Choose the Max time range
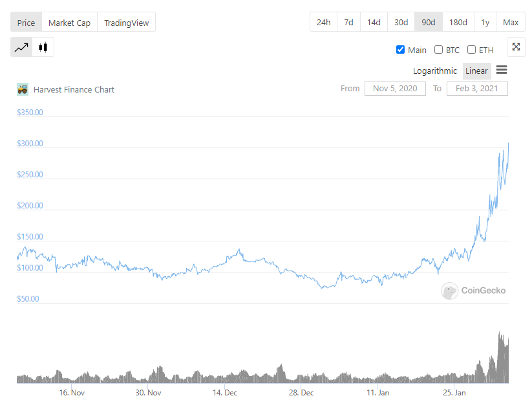 pyautogui.click(x=511, y=22)
